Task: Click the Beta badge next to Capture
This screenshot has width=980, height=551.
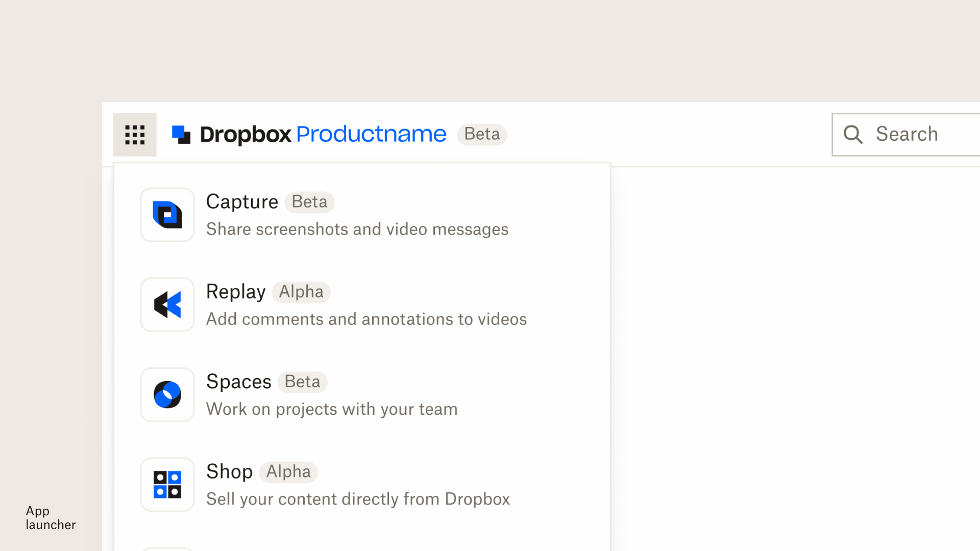Action: [309, 202]
